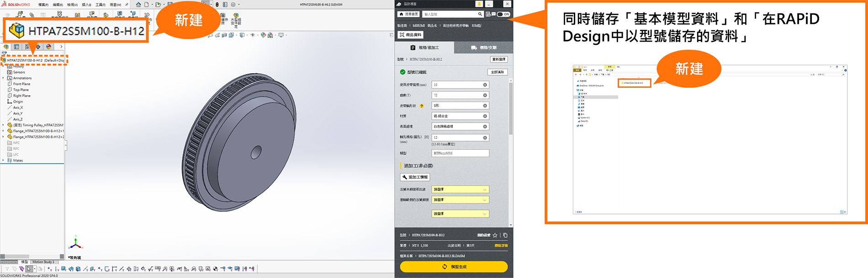Open the SOLIDWORKS Options gear icon
The height and width of the screenshot is (278, 868).
point(233,5)
